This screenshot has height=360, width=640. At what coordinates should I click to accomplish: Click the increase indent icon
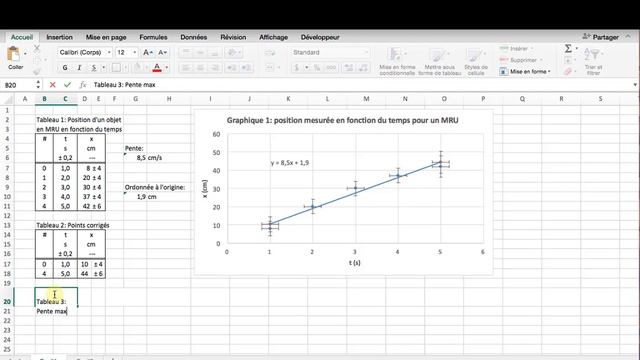pos(246,68)
